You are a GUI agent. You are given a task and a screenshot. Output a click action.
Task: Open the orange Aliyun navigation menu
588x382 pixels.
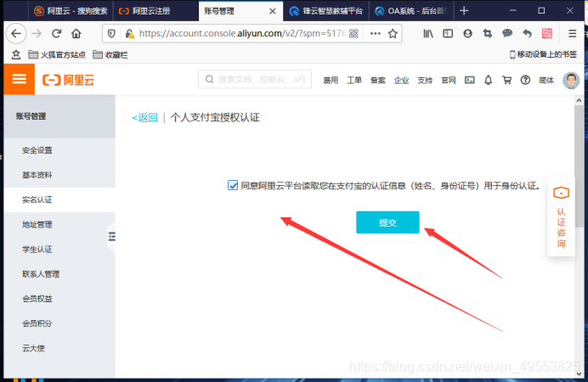pos(20,79)
